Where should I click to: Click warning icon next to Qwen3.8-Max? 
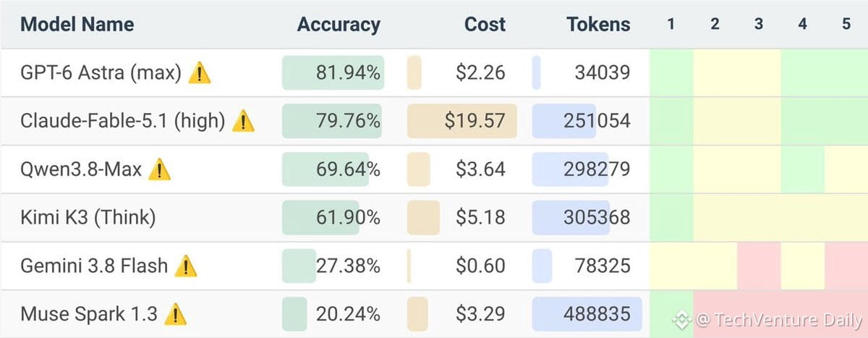[x=159, y=169]
